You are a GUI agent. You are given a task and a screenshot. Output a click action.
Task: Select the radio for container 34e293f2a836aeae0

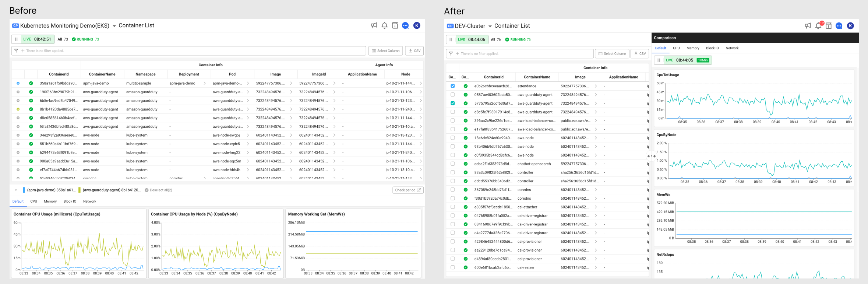18,135
